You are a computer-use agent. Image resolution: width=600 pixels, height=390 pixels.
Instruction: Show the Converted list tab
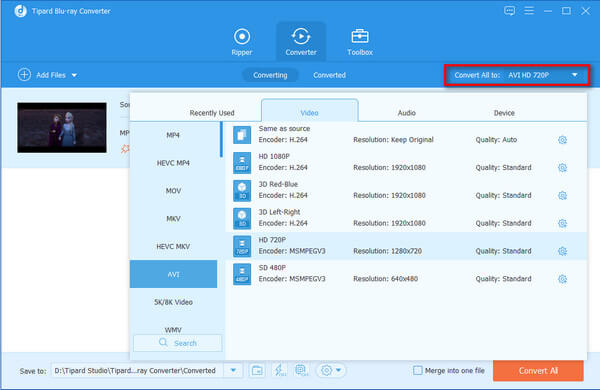click(329, 75)
